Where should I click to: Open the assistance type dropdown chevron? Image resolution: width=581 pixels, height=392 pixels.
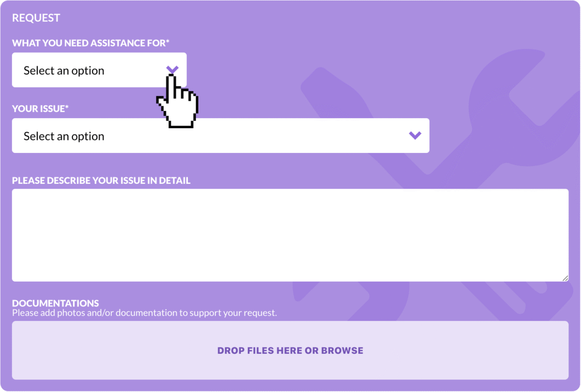(x=172, y=70)
